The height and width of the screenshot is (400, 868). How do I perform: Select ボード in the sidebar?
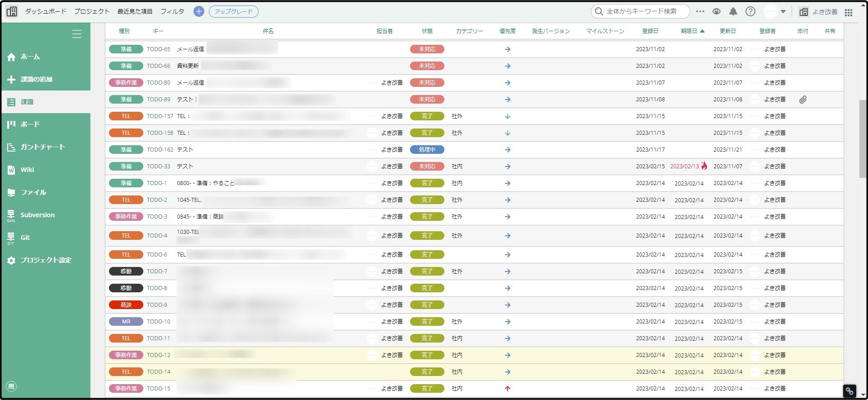pyautogui.click(x=30, y=124)
